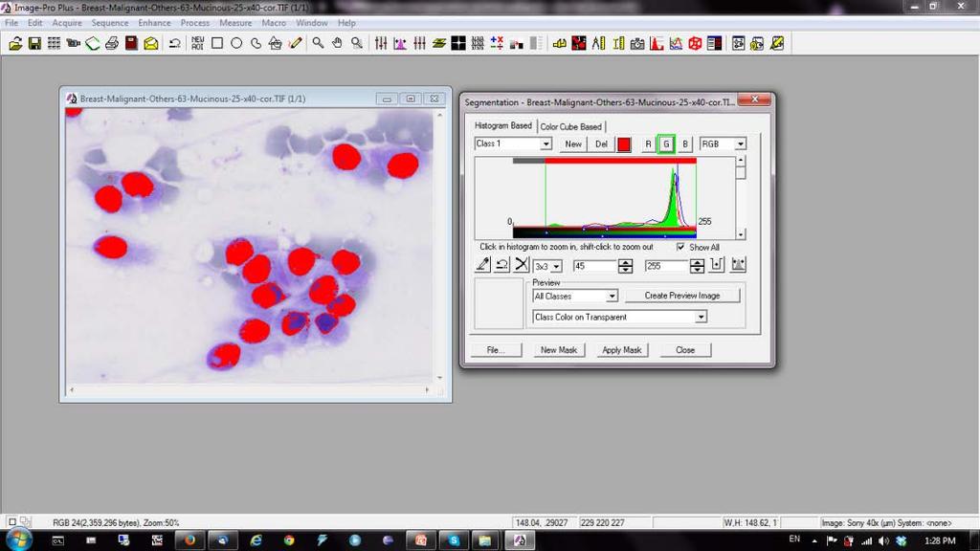
Task: Toggle the Show All checkbox
Action: pos(680,247)
